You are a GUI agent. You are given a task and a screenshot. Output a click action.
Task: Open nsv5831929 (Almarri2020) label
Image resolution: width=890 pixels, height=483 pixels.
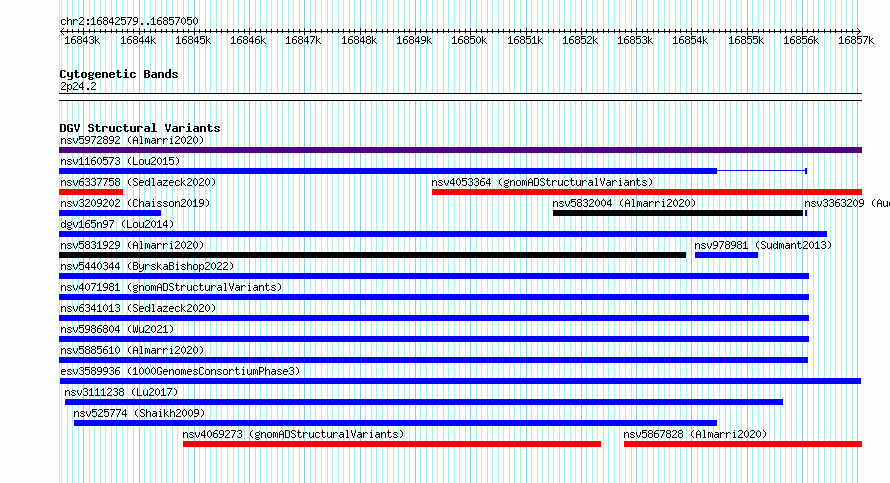132,245
